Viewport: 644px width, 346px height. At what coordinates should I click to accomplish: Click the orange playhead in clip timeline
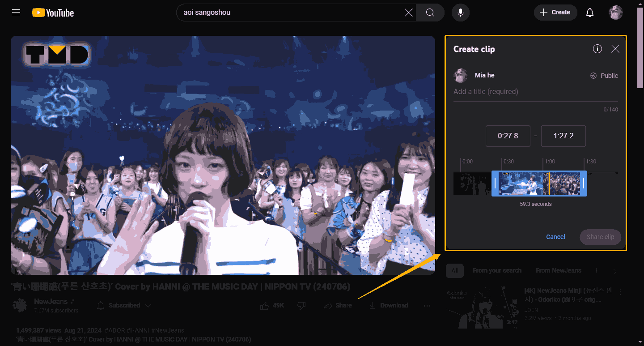coord(549,184)
